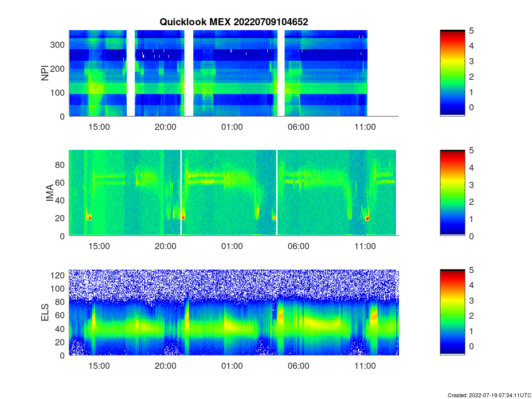Image resolution: width=532 pixels, height=399 pixels.
Task: Click the 11:00 tick under the NPI plot
Action: point(365,127)
